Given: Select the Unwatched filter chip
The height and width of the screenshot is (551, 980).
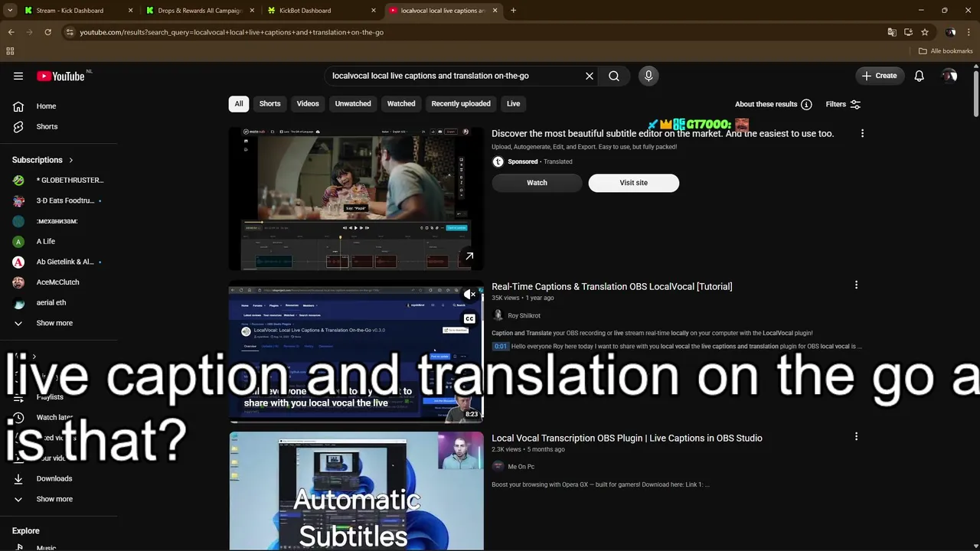Looking at the screenshot, I should pos(353,104).
